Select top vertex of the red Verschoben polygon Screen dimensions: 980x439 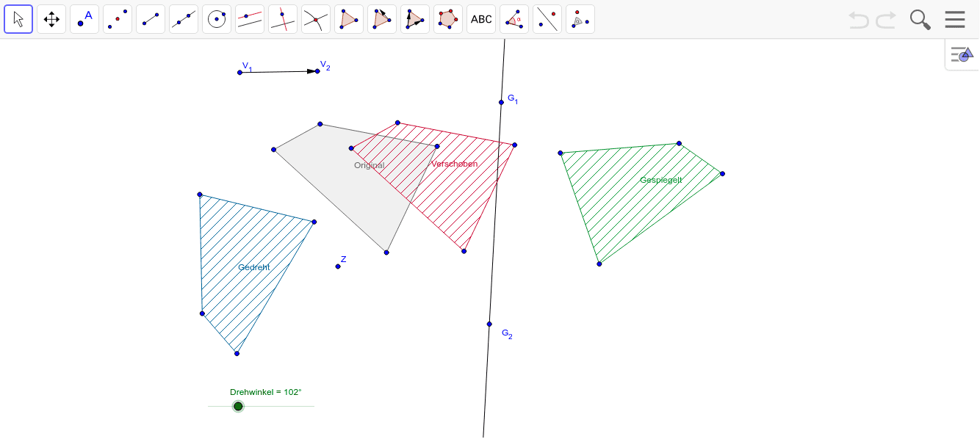tap(397, 123)
